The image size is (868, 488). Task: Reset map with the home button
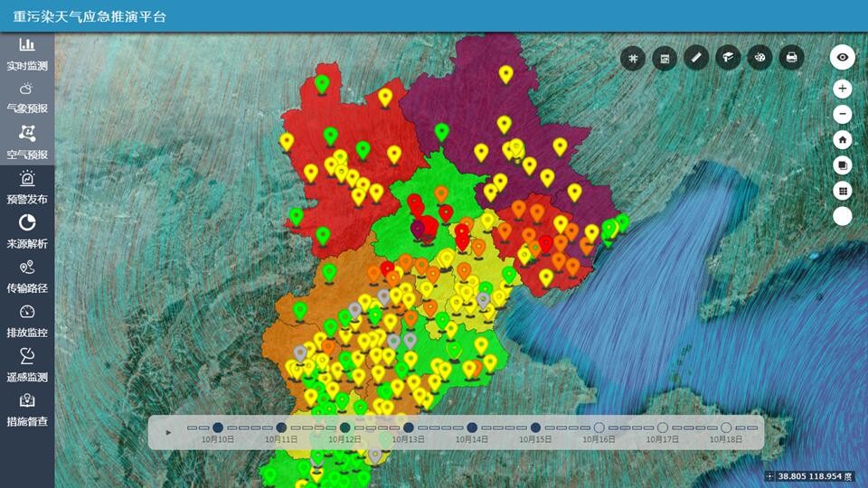pos(843,140)
